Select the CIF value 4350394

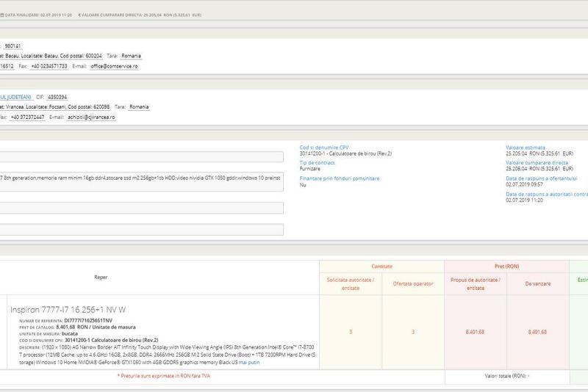pyautogui.click(x=58, y=97)
